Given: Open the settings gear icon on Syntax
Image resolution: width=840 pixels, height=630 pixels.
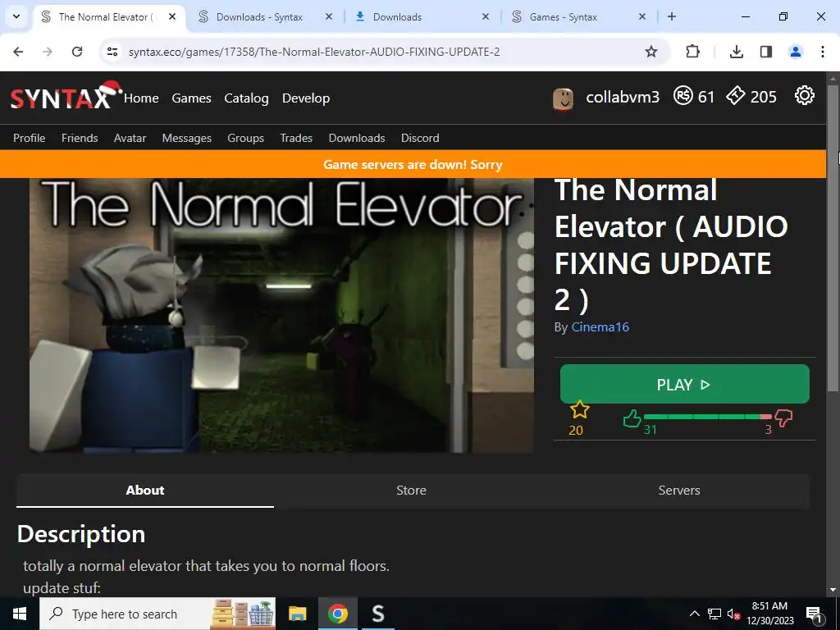Looking at the screenshot, I should tap(804, 96).
